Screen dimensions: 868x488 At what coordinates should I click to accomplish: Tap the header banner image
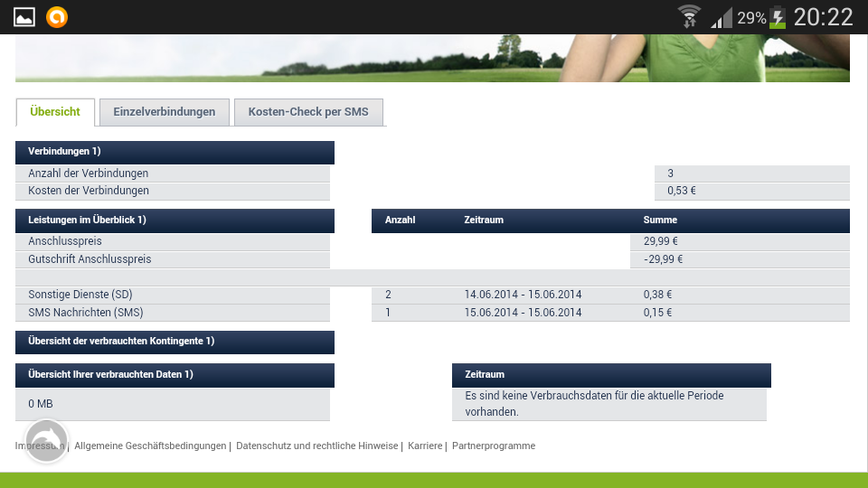(x=432, y=58)
